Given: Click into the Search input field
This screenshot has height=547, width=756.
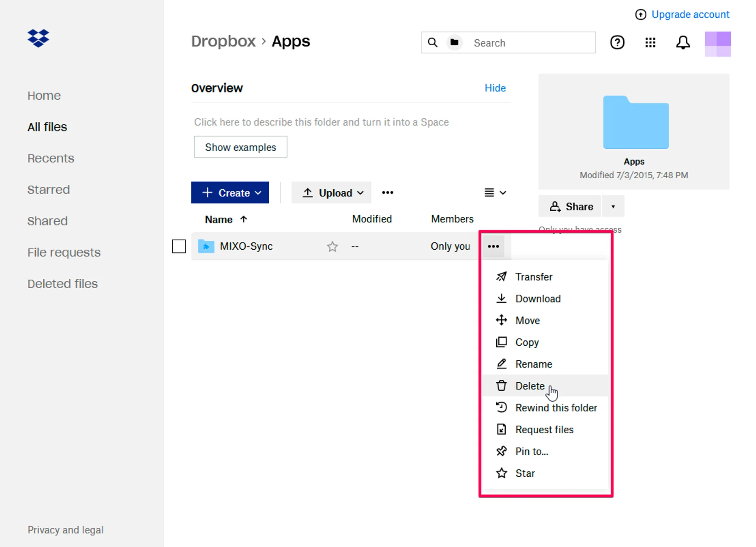Looking at the screenshot, I should tap(529, 43).
